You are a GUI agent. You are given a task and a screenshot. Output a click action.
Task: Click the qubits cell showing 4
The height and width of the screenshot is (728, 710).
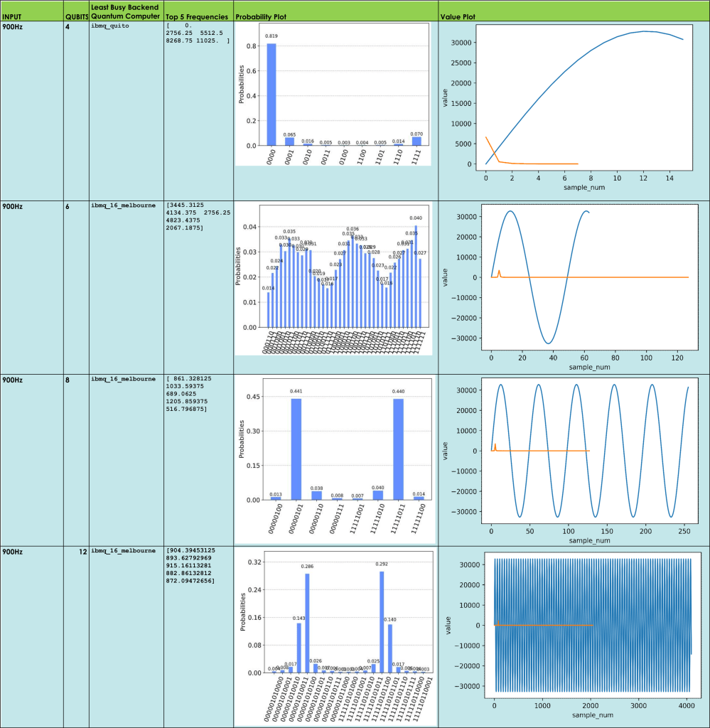(68, 26)
